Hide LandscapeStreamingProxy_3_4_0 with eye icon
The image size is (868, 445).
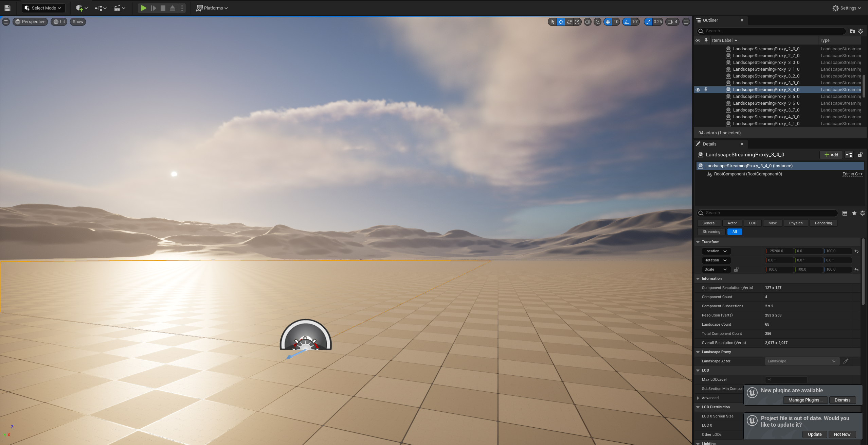click(698, 90)
